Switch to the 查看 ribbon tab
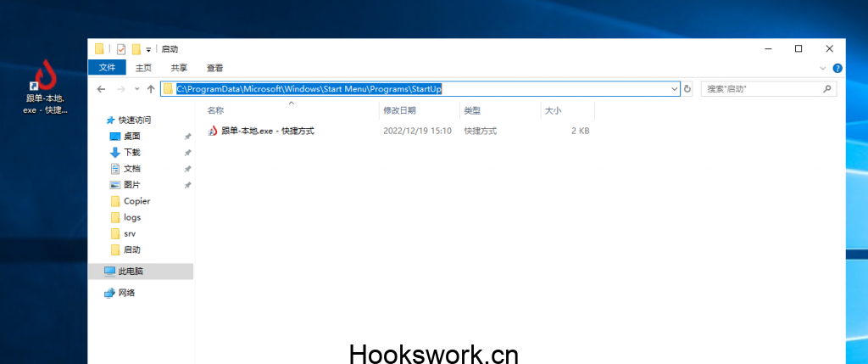This screenshot has height=364, width=868. (x=214, y=68)
